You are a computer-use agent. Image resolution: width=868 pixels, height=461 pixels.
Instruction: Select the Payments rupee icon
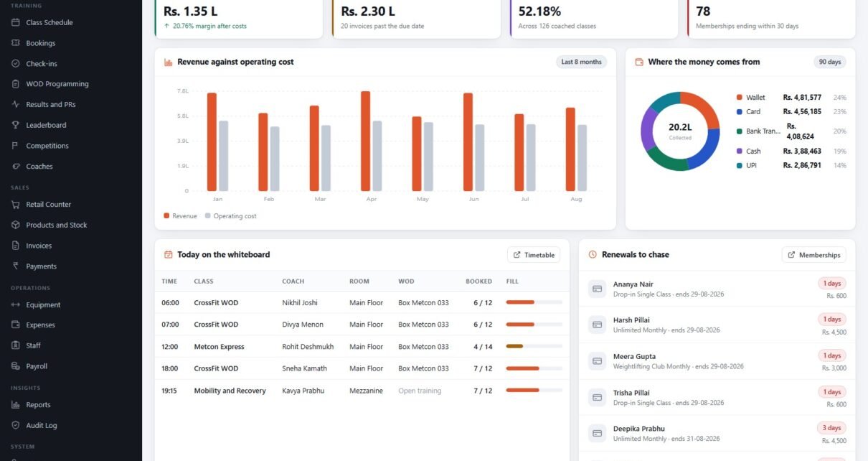[16, 266]
